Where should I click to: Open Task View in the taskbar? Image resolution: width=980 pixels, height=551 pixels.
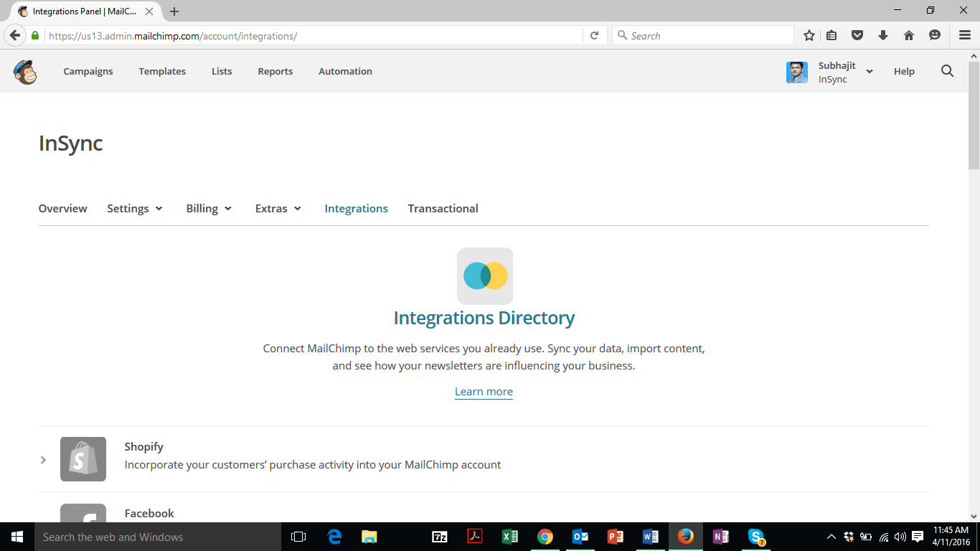pyautogui.click(x=298, y=537)
